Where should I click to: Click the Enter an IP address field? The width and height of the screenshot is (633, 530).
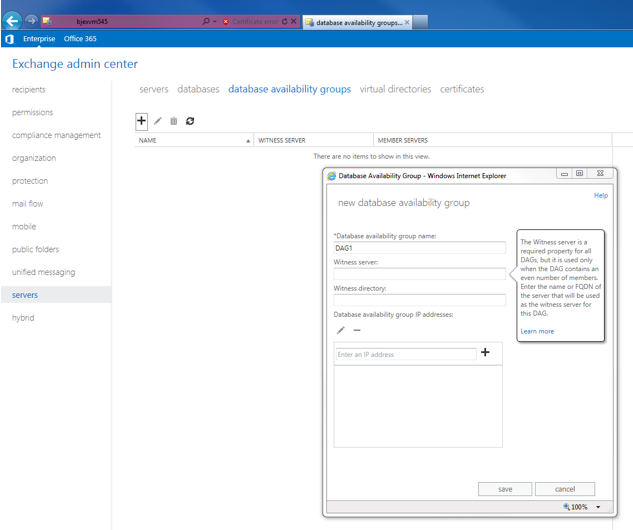click(x=406, y=354)
